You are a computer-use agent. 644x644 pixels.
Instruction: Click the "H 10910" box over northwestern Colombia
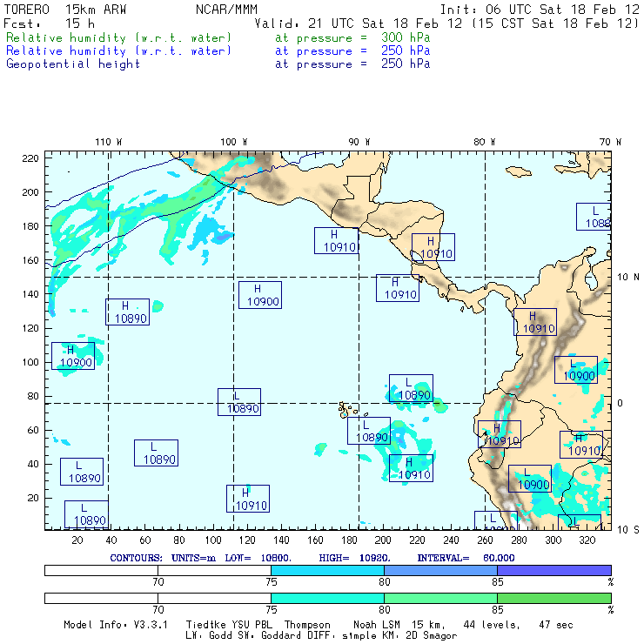[x=535, y=322]
